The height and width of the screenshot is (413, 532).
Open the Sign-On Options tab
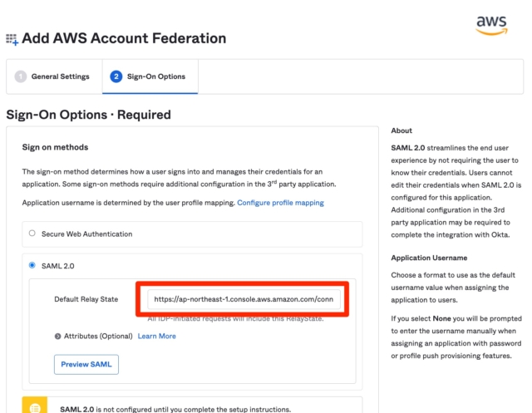(150, 76)
